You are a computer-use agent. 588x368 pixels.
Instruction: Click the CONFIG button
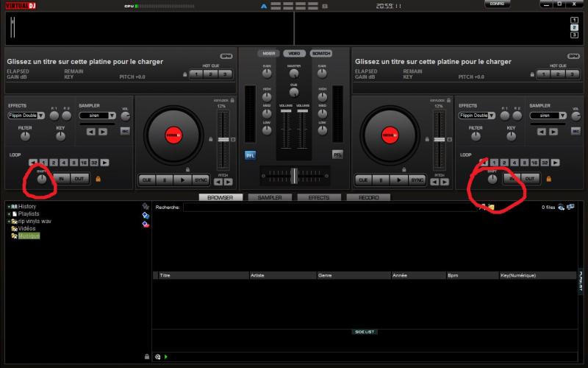[497, 4]
